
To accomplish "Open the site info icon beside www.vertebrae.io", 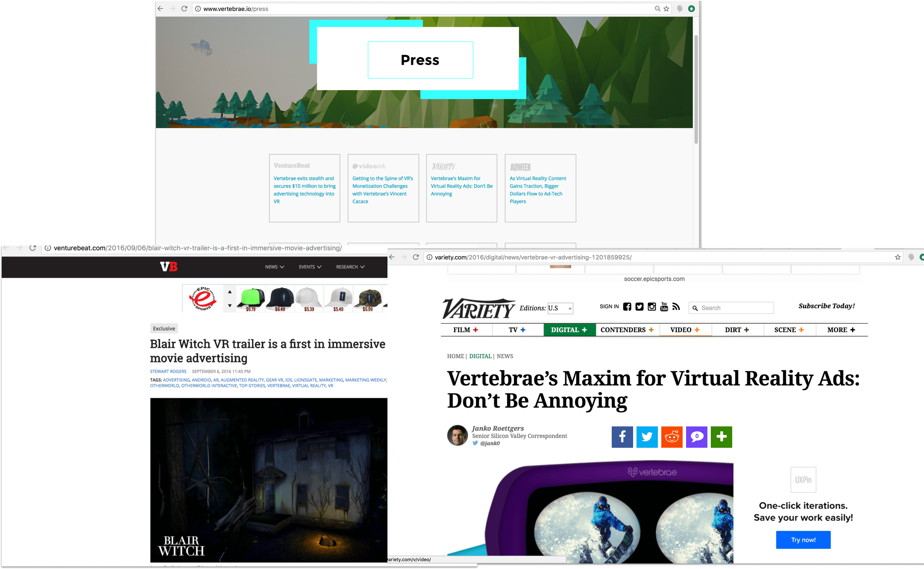I will pos(198,9).
